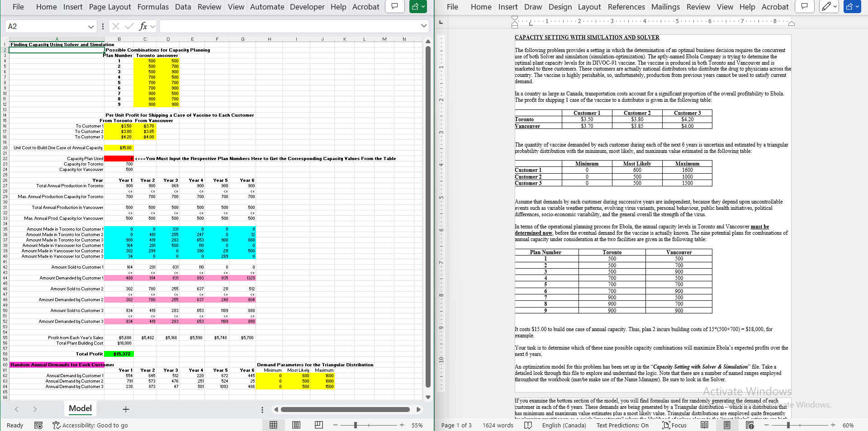This screenshot has width=868, height=431.
Task: Zoom in Word with the plus button
Action: coord(833,425)
